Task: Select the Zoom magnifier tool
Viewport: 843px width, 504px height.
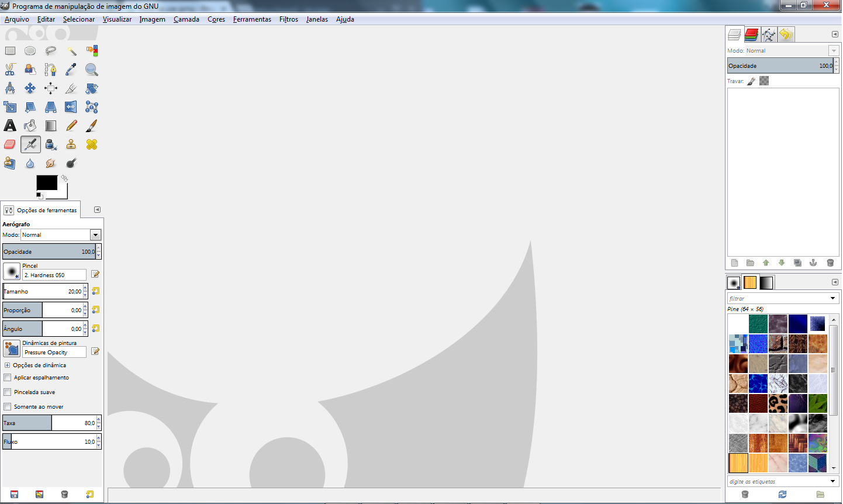Action: 92,70
